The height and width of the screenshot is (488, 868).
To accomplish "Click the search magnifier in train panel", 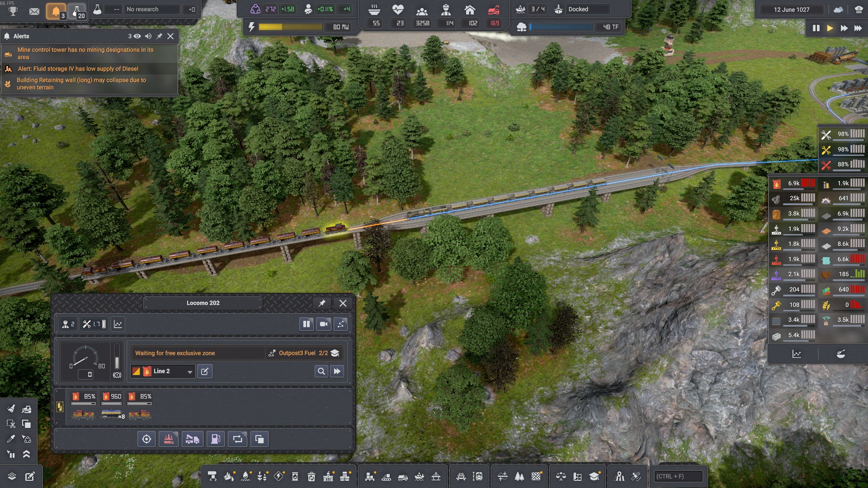I will (x=321, y=371).
